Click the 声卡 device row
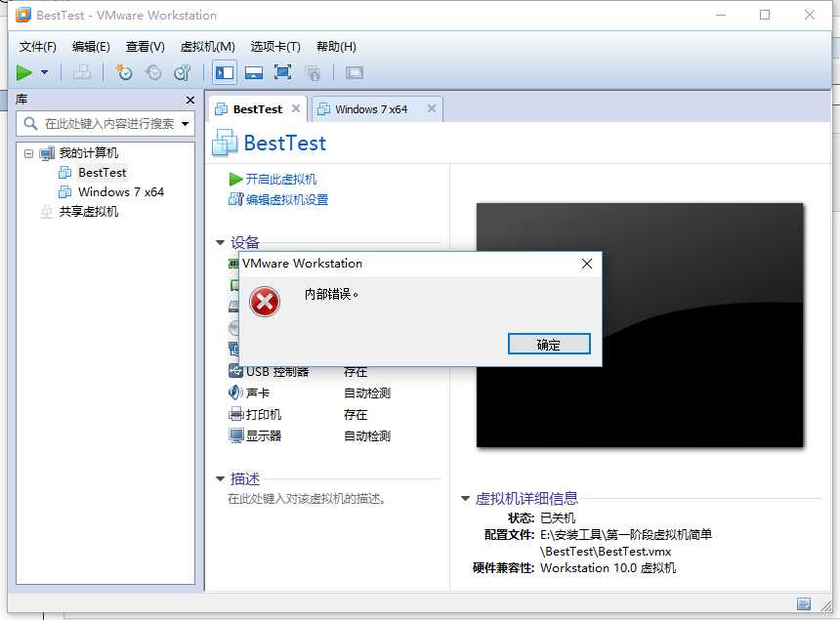Screen dimensions: 840x620 pyautogui.click(x=309, y=393)
